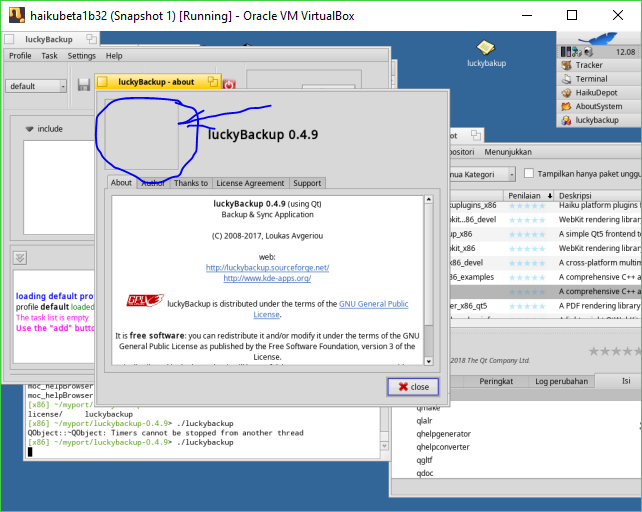642x512 pixels.
Task: Click the 'The task list is empty' log line
Action: pyautogui.click(x=52, y=317)
